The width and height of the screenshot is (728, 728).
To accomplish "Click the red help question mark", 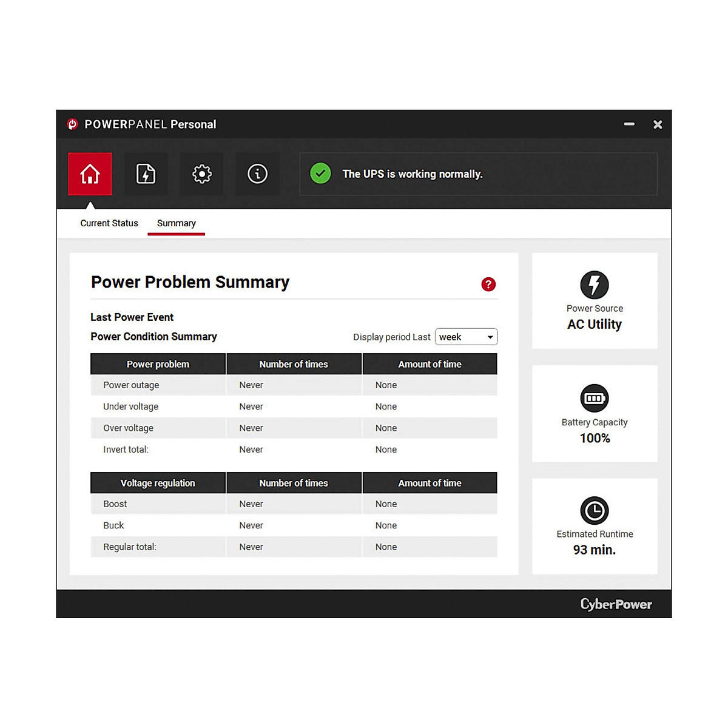I will click(x=488, y=284).
